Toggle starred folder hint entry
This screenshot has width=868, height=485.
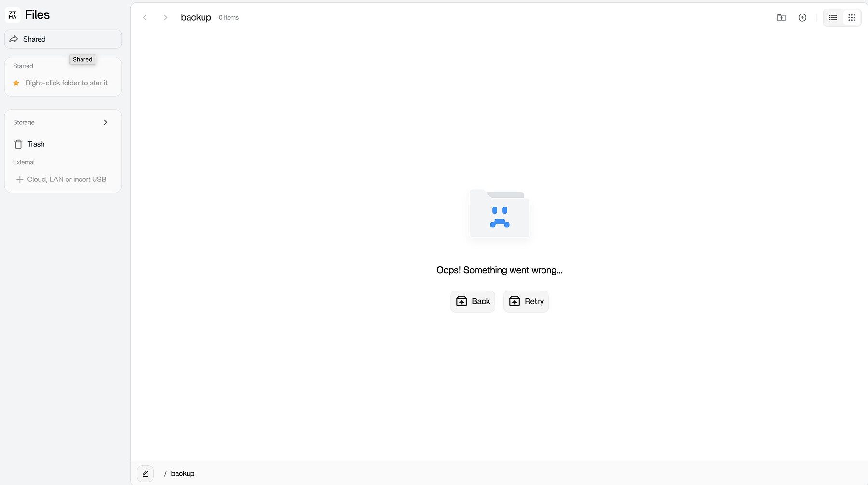coord(66,83)
